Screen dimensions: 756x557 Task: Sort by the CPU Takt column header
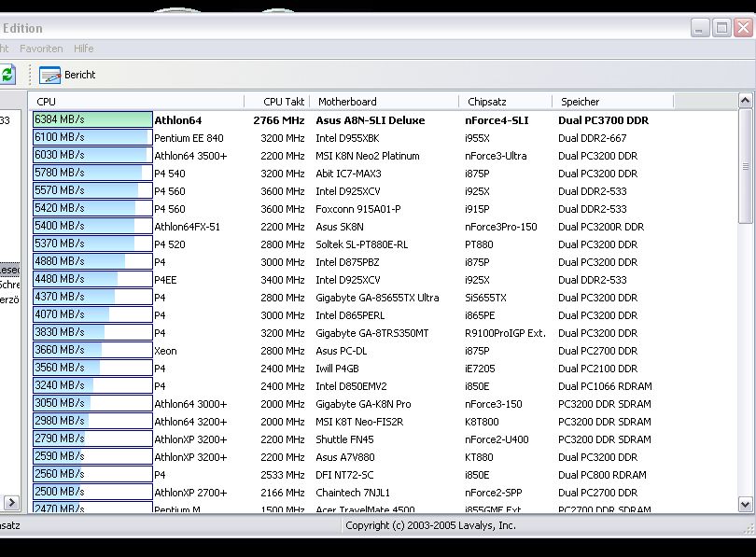(277, 102)
